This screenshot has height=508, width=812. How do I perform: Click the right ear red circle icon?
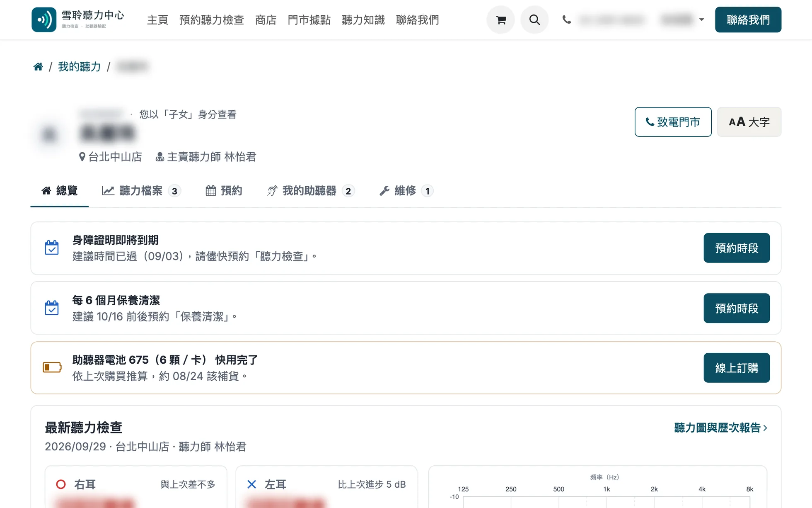tap(61, 484)
